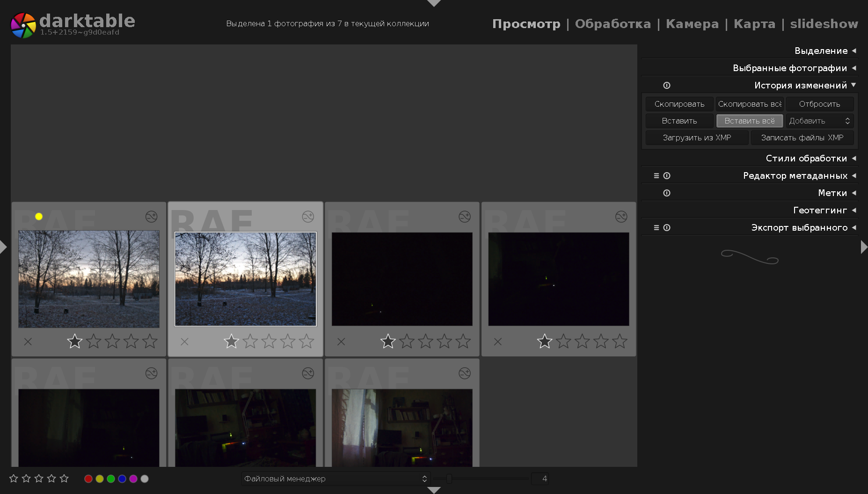Select first photo with yellow label

(89, 279)
